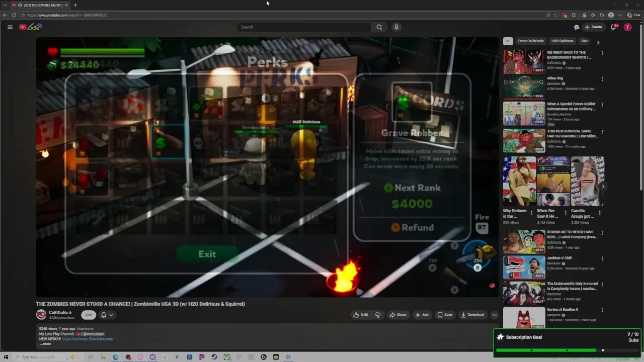
Task: Expand the description with ...more
Action: click(x=45, y=343)
